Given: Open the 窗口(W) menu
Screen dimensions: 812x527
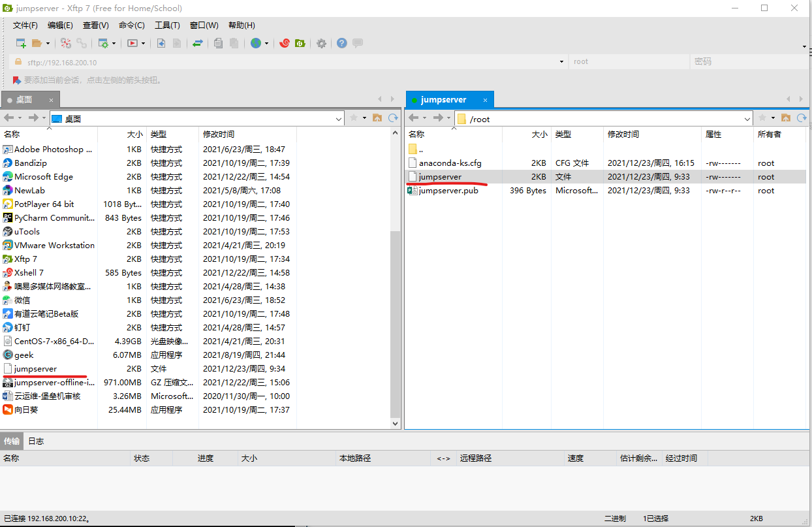Looking at the screenshot, I should pos(204,25).
